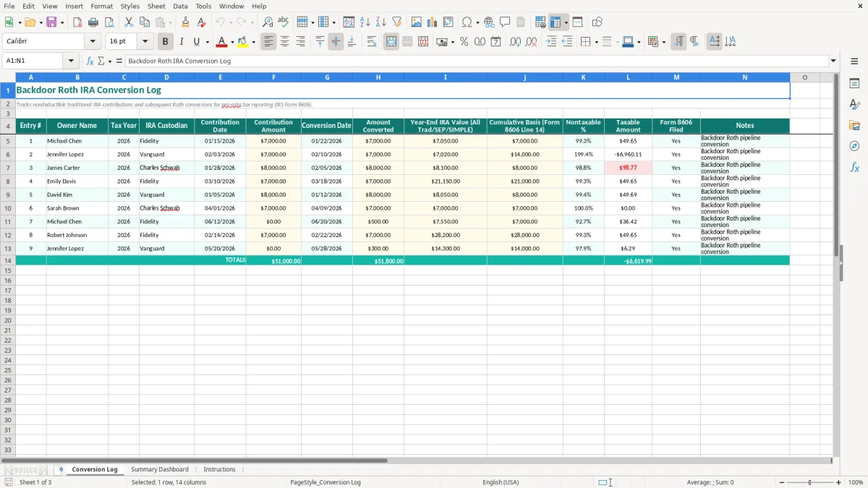Apply the red font color swatch

tap(222, 42)
